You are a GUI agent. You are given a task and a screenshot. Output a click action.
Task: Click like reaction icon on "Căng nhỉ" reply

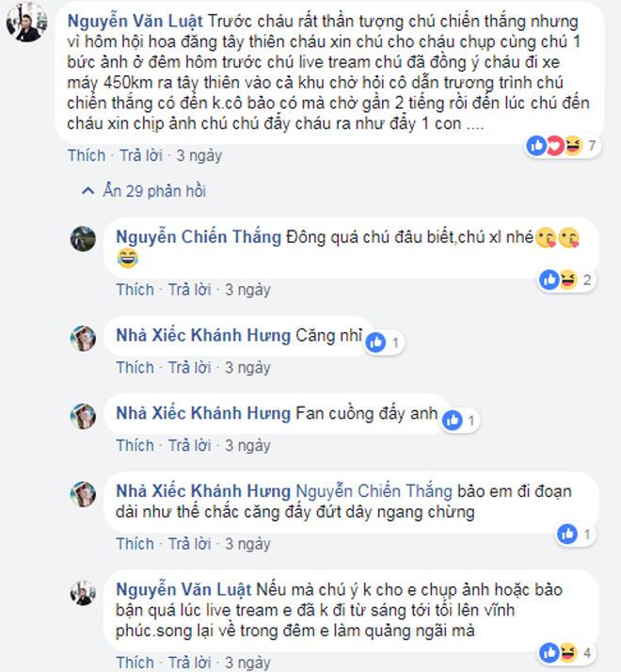376,343
